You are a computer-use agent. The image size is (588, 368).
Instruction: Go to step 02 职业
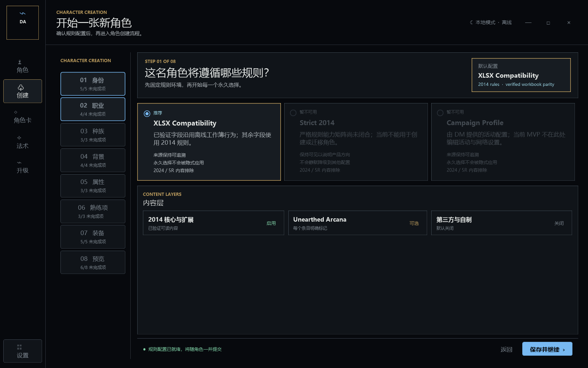coord(93,109)
